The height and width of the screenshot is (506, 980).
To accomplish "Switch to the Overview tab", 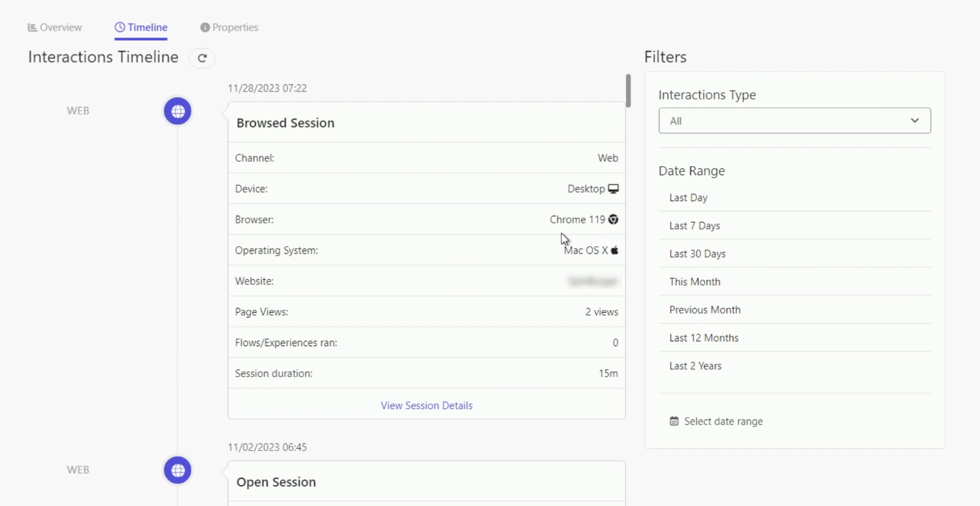I will [55, 27].
